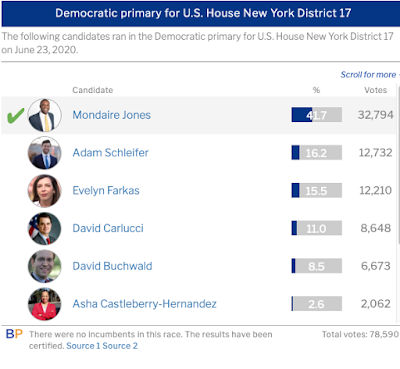This screenshot has width=400, height=369.
Task: Open Mondaire Jones's profile photo
Action: point(44,115)
